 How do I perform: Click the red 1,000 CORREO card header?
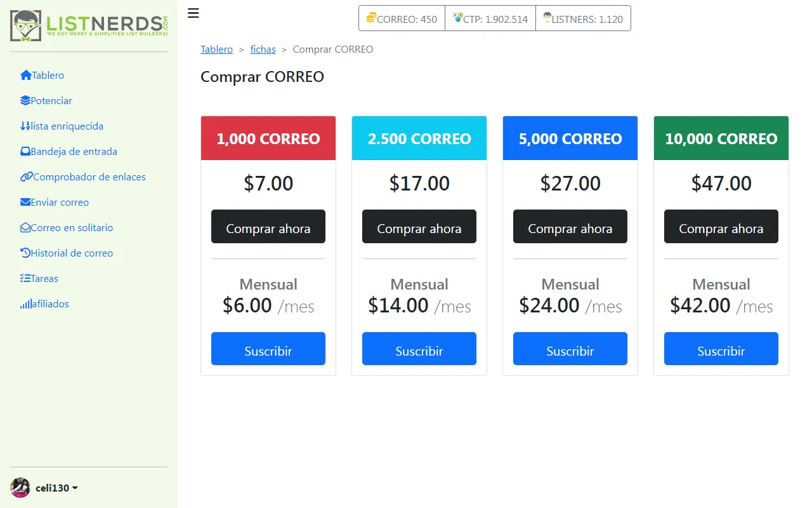coord(268,138)
